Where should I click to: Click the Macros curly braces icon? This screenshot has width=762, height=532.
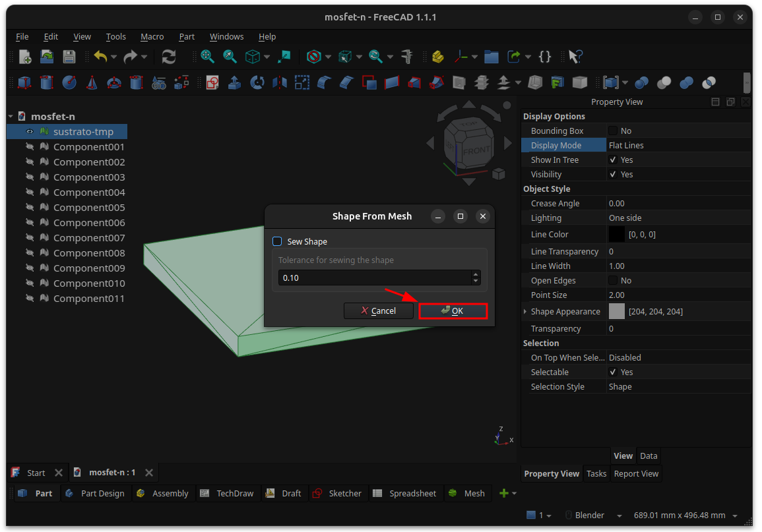coord(545,57)
